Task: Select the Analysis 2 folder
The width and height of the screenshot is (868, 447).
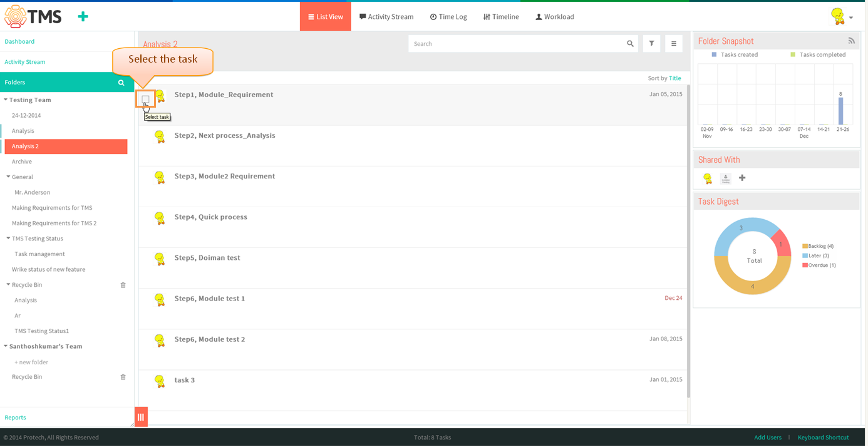Action: 66,146
